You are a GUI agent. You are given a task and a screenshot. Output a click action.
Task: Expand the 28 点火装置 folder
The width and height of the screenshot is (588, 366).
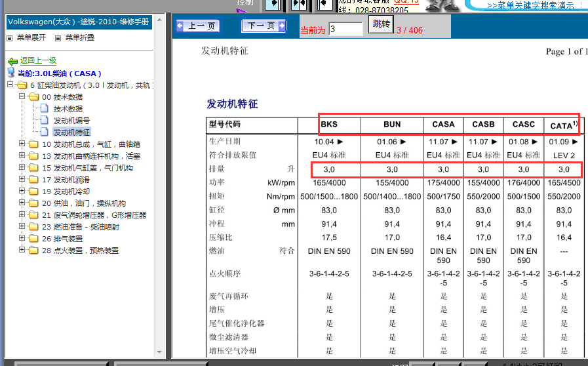(x=22, y=250)
